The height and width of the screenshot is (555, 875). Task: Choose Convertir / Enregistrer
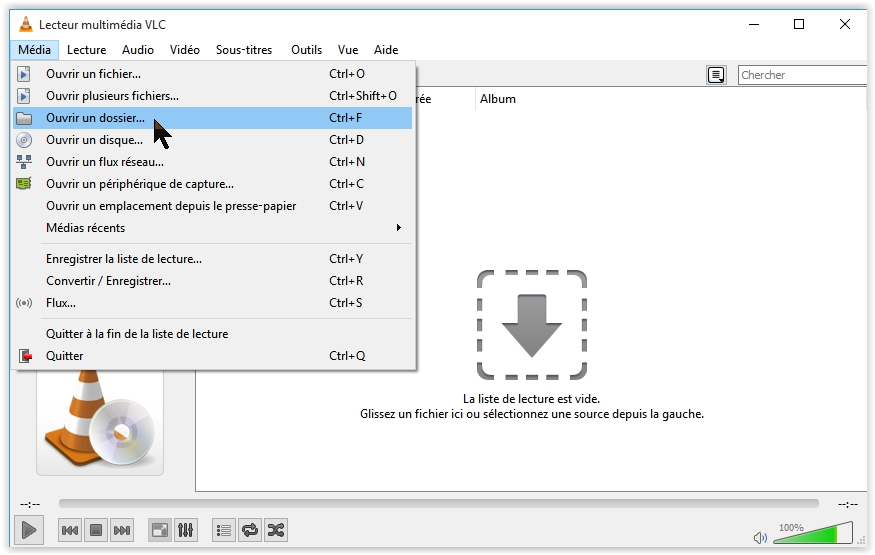[213, 281]
